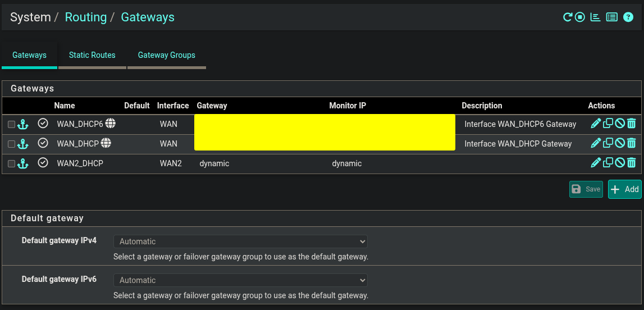Select the WAN_DHCP row checkbox
Screen dimensions: 644x310
click(x=11, y=144)
